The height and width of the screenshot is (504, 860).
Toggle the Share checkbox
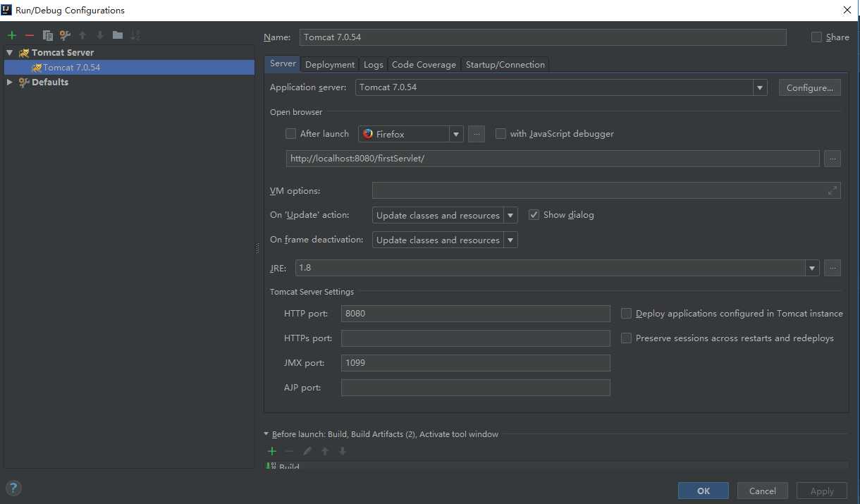pyautogui.click(x=816, y=37)
